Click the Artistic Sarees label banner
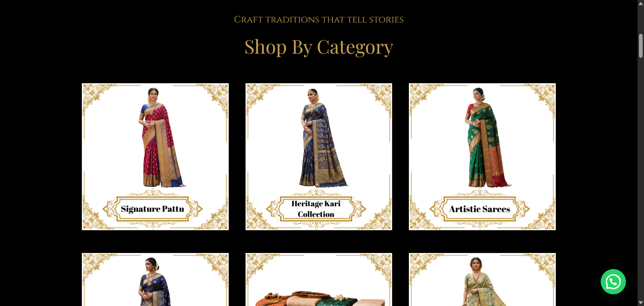Image resolution: width=644 pixels, height=306 pixels. [480, 209]
